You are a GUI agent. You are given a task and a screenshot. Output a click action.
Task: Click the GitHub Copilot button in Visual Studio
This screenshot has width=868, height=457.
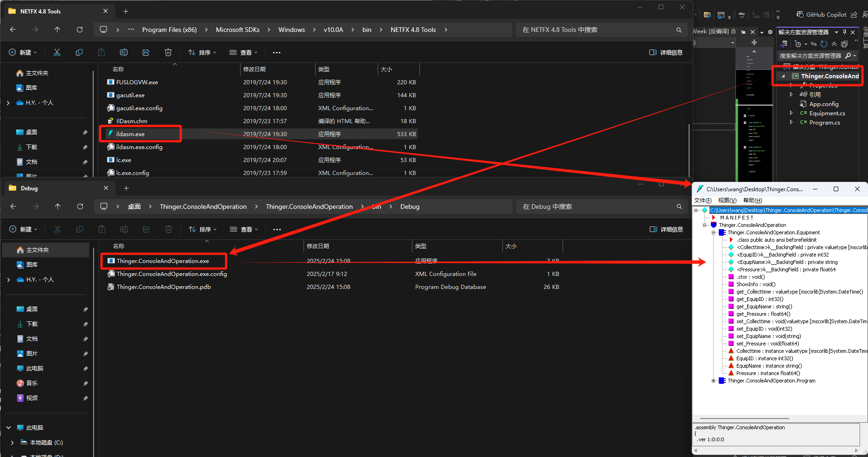point(821,14)
